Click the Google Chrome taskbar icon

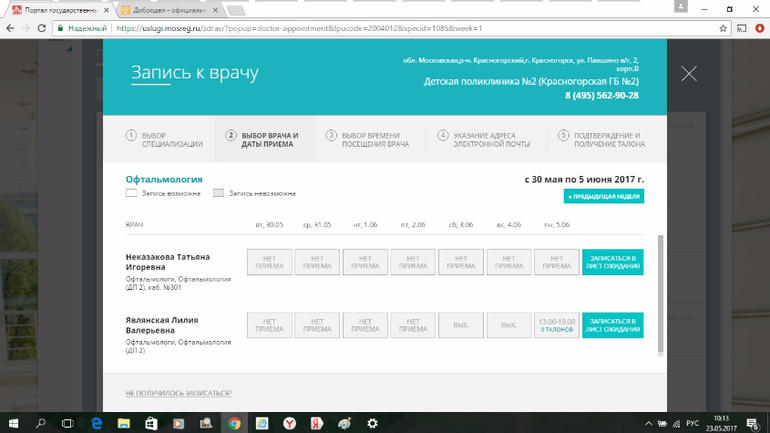click(233, 423)
